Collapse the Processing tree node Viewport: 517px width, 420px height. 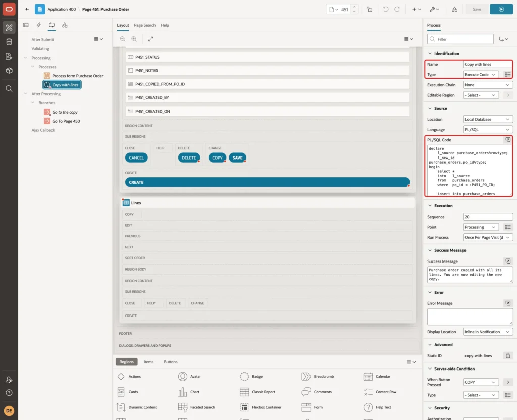[26, 58]
